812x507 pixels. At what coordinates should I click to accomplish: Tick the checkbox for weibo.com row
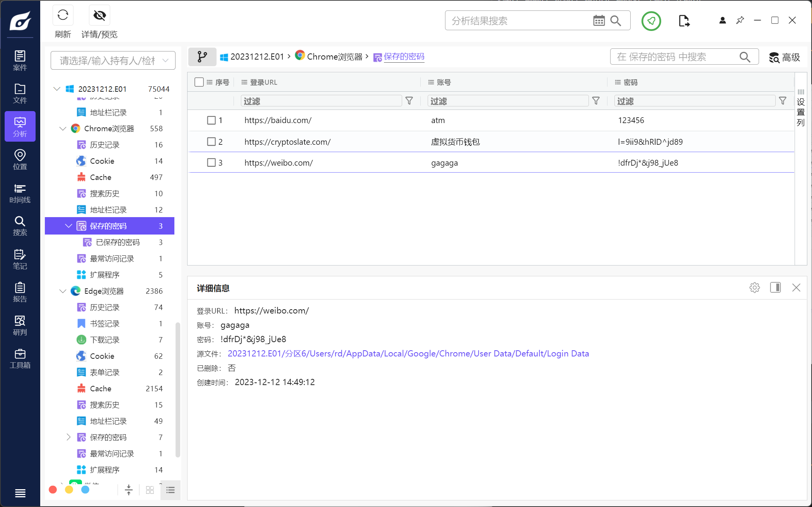(211, 163)
